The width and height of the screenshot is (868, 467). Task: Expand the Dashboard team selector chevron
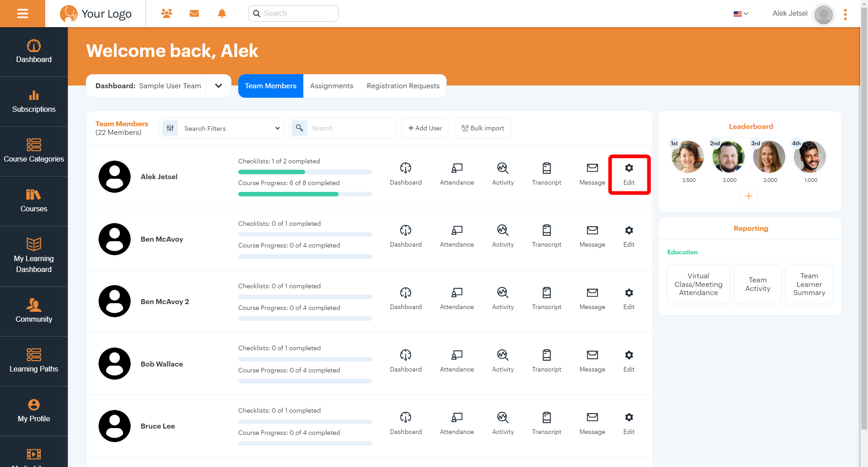pyautogui.click(x=218, y=86)
